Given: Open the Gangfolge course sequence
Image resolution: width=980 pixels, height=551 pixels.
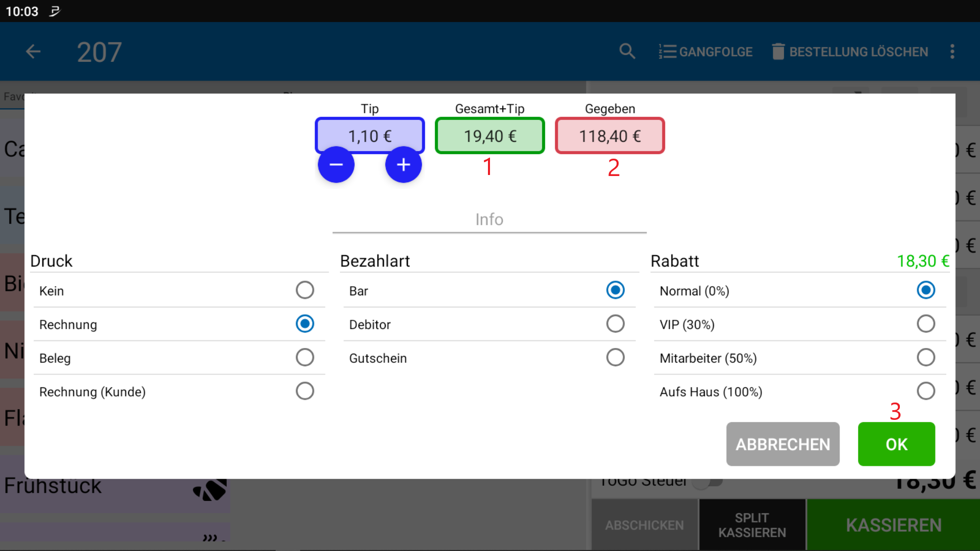Looking at the screenshot, I should [705, 52].
